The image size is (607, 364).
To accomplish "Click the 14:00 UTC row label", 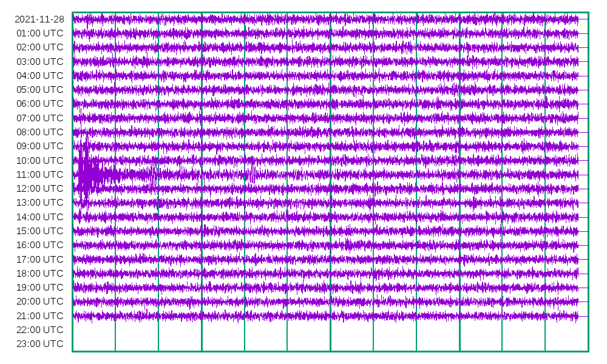I will (x=39, y=217).
